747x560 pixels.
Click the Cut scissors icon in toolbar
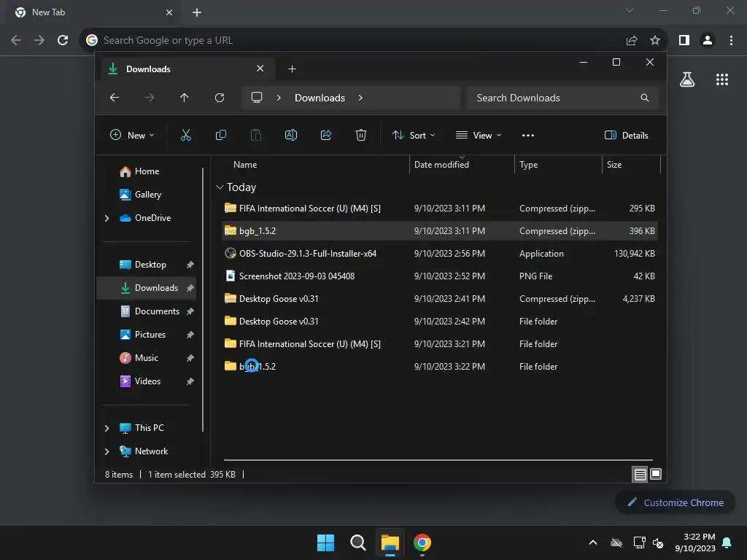point(186,135)
